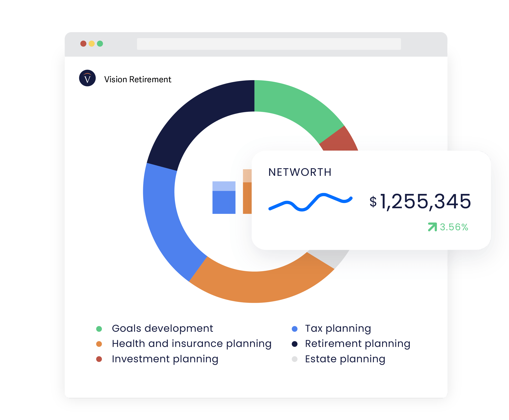Click the Estate planning legend label
This screenshot has width=509, height=420.
(x=345, y=359)
